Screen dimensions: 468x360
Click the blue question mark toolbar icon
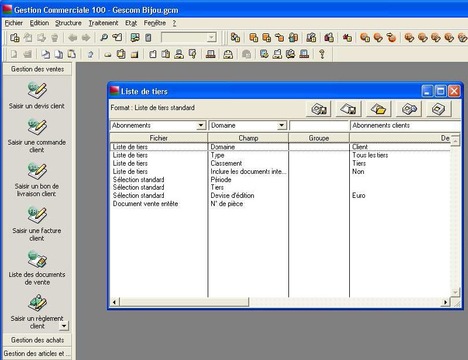[x=90, y=54]
